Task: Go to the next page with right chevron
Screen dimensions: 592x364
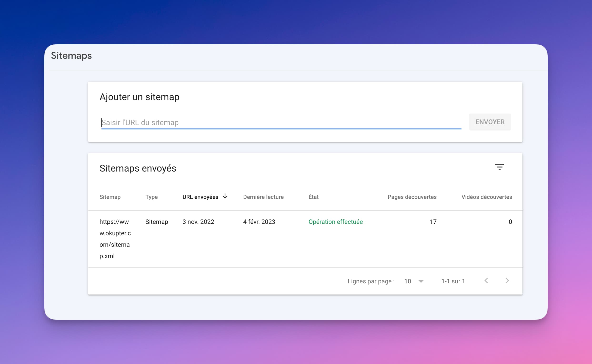Action: point(507,281)
